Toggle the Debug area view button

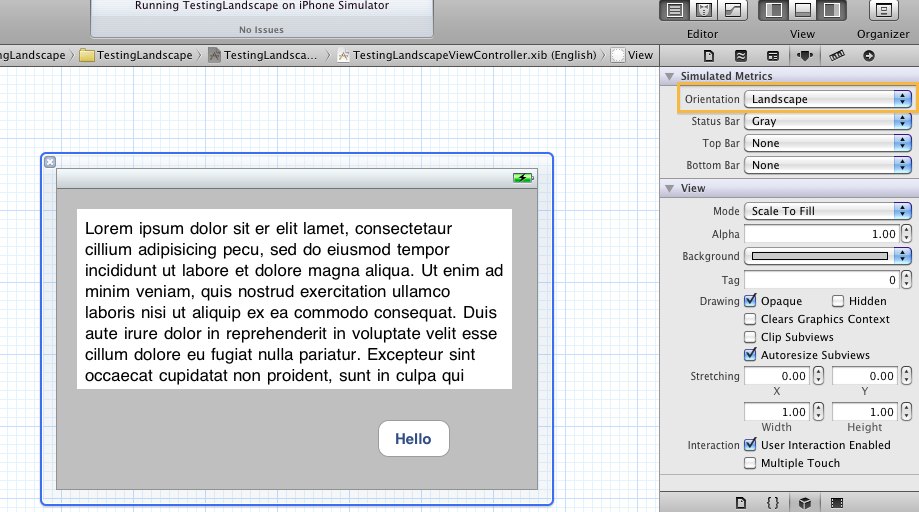802,10
